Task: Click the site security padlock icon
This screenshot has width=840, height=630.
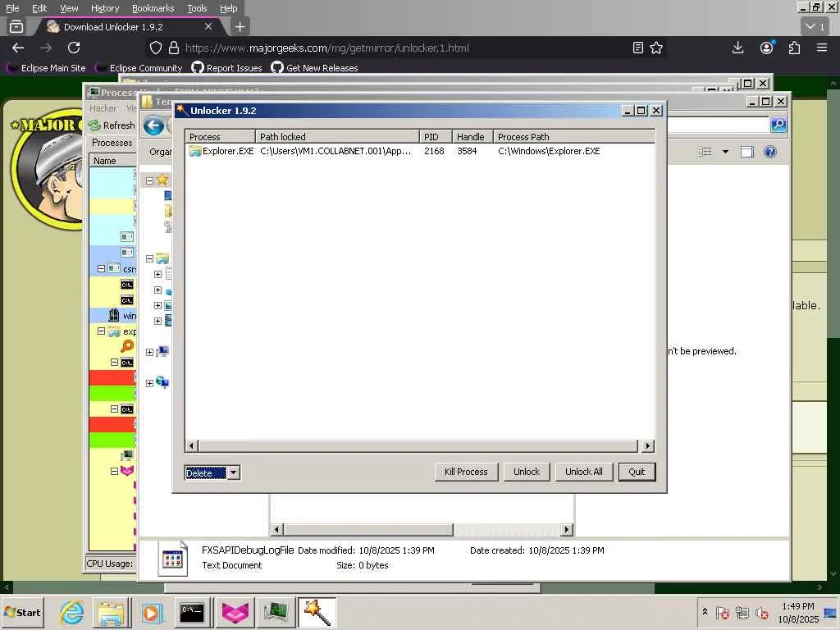Action: pyautogui.click(x=174, y=48)
